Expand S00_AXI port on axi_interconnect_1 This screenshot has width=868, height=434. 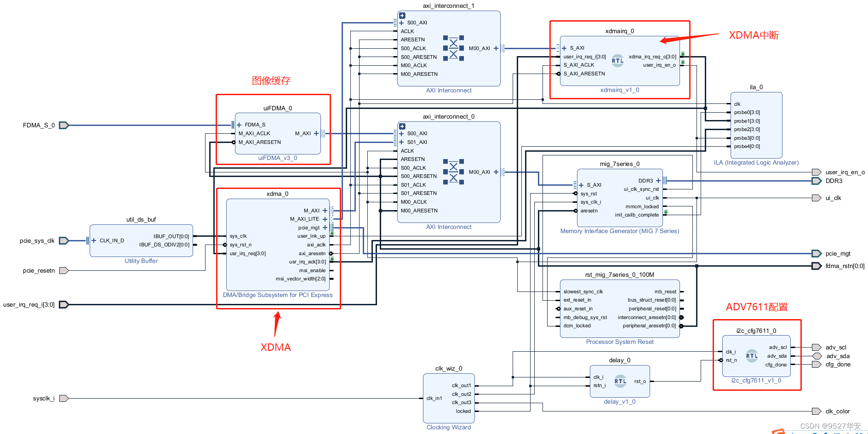pyautogui.click(x=401, y=23)
